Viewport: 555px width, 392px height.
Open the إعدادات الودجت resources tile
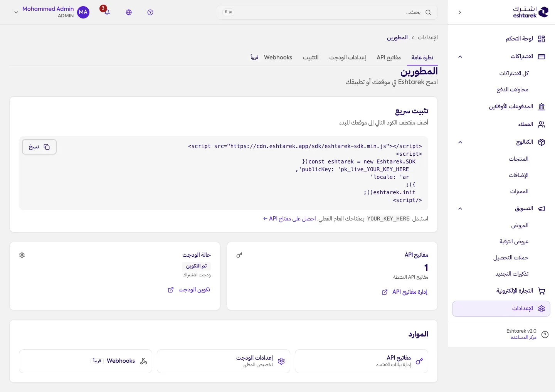(224, 361)
